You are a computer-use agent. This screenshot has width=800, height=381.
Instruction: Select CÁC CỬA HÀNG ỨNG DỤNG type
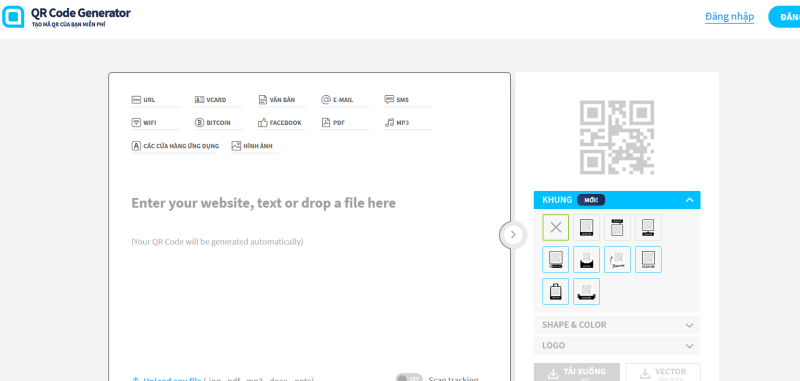[174, 146]
